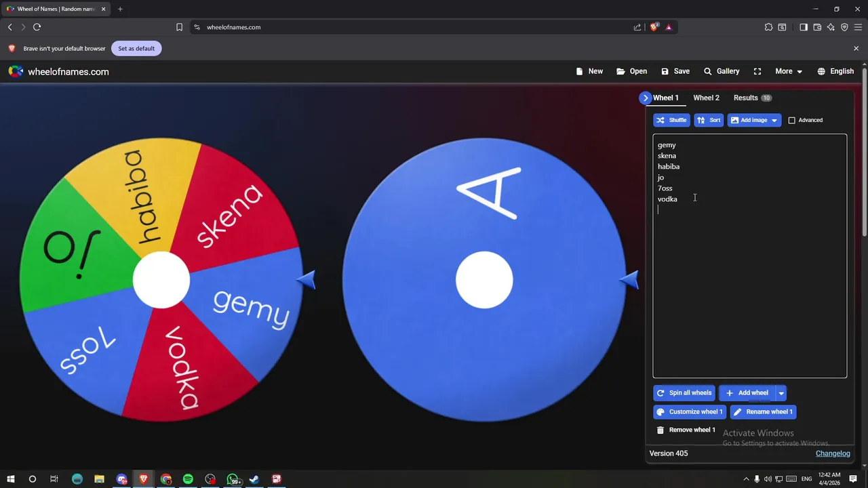
Task: Open the Brave hamburger menu
Action: tap(858, 27)
